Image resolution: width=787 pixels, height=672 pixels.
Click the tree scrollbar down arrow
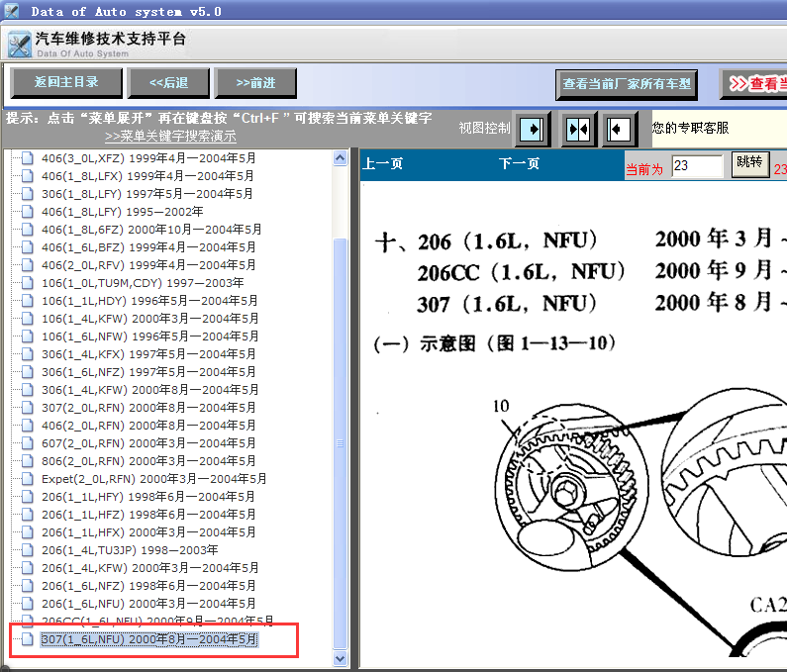click(x=341, y=658)
